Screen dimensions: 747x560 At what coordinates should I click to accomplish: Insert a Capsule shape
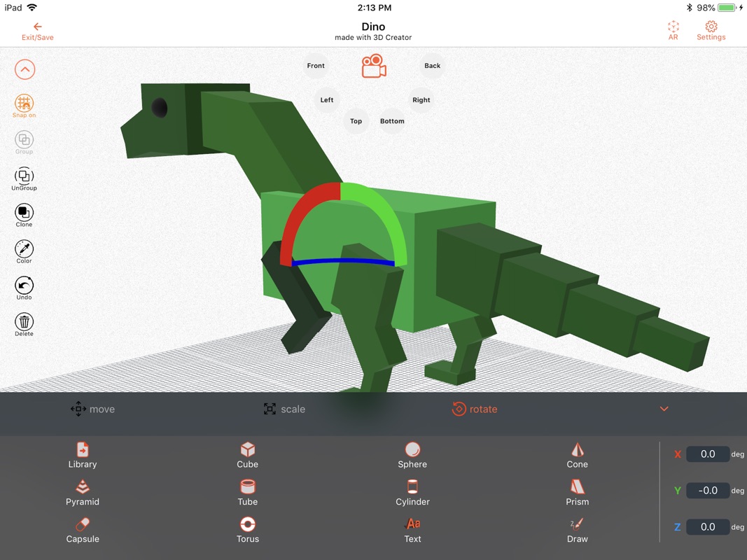(x=83, y=530)
